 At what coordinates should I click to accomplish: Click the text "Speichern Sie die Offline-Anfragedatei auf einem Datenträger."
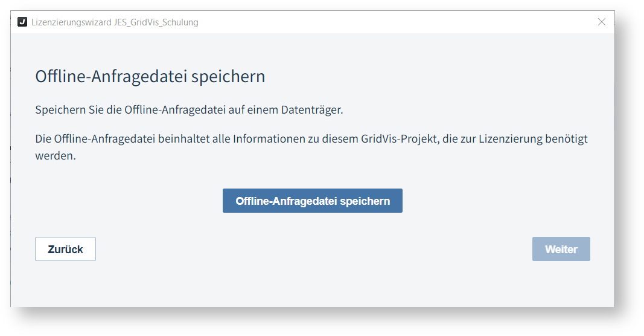(x=189, y=110)
